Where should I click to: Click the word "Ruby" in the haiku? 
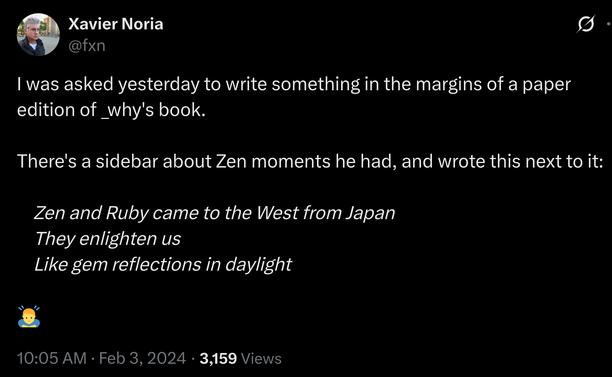pos(127,213)
